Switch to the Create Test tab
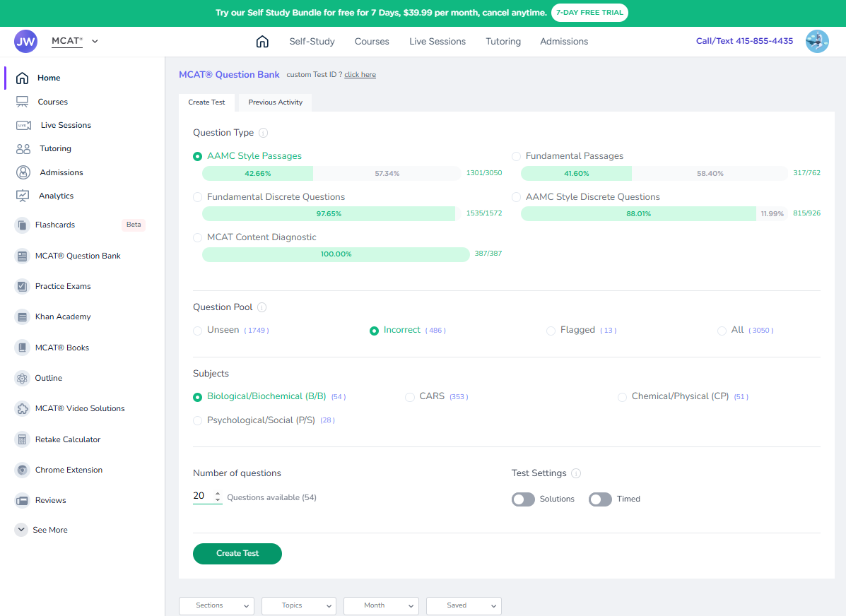This screenshot has width=846, height=616. point(206,102)
